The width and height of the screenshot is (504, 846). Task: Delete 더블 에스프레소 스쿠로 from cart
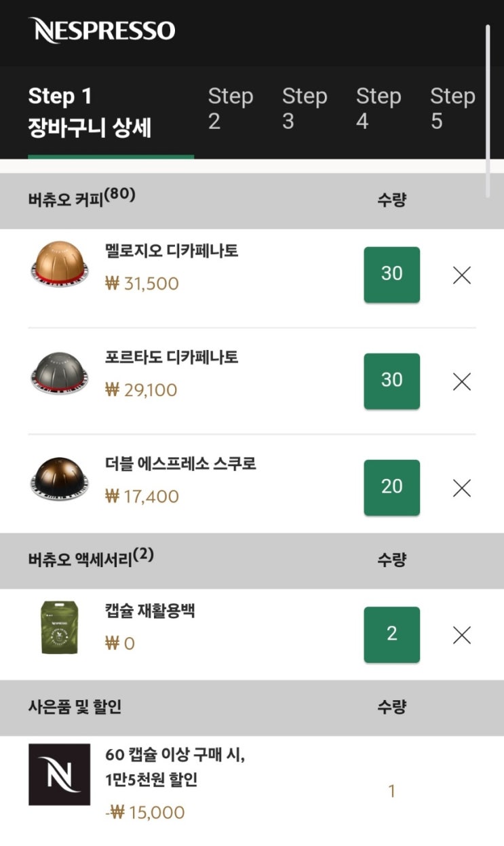[x=461, y=488]
